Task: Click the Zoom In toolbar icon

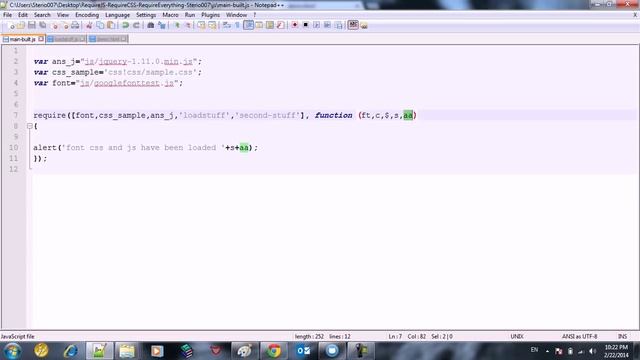Action: coord(177,25)
